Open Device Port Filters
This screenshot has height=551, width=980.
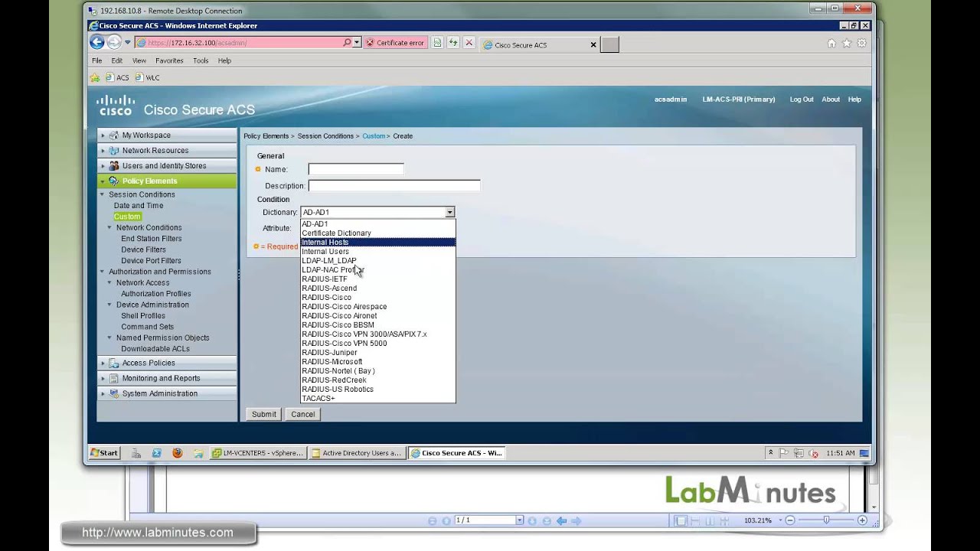click(151, 261)
